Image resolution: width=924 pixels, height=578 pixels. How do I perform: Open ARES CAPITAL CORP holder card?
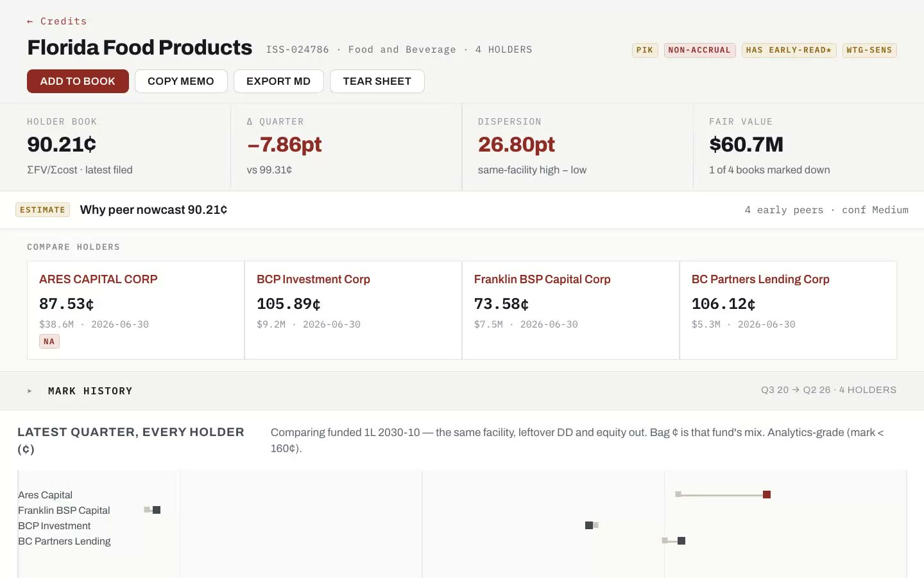[135, 310]
